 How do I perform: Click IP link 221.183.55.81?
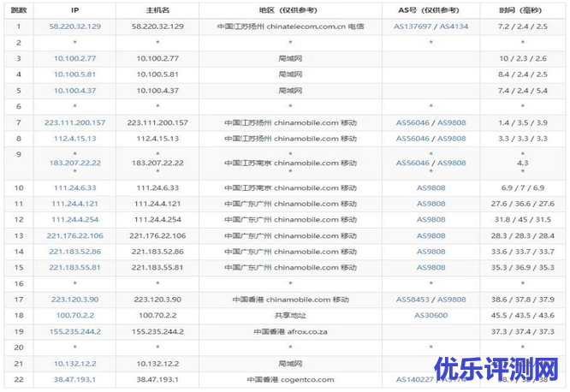[74, 267]
